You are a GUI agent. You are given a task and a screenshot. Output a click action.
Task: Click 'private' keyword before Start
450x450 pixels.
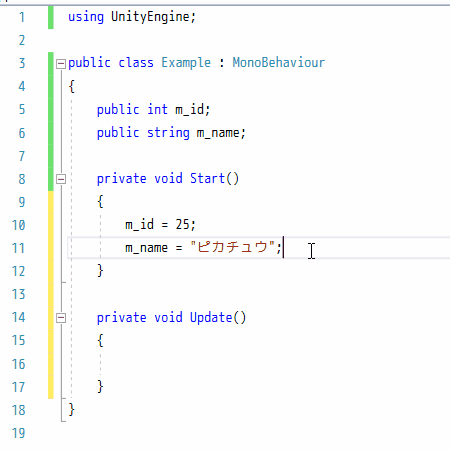[122, 178]
